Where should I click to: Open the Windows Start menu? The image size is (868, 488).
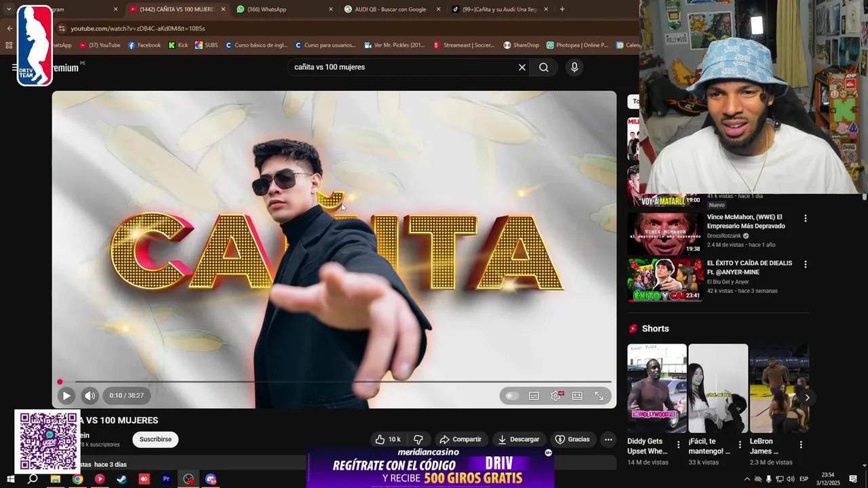pyautogui.click(x=10, y=479)
